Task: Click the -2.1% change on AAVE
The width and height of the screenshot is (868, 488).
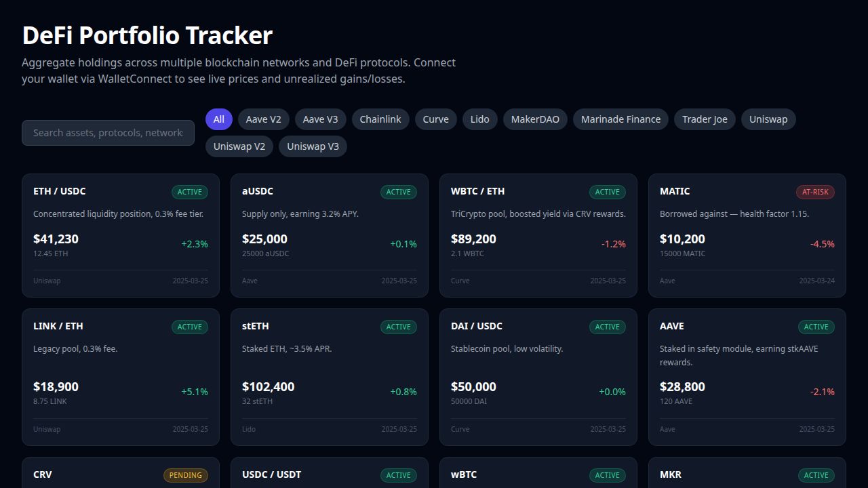Action: coord(822,392)
